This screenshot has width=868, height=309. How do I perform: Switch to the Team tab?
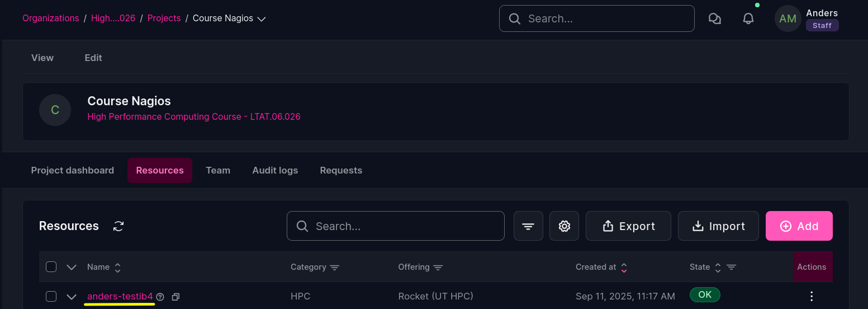coord(218,170)
